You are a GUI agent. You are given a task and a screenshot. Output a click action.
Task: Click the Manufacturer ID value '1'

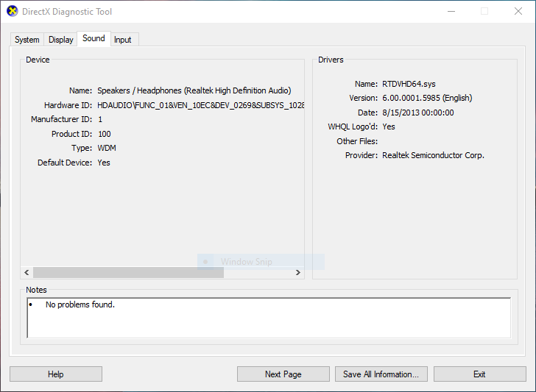click(x=100, y=119)
